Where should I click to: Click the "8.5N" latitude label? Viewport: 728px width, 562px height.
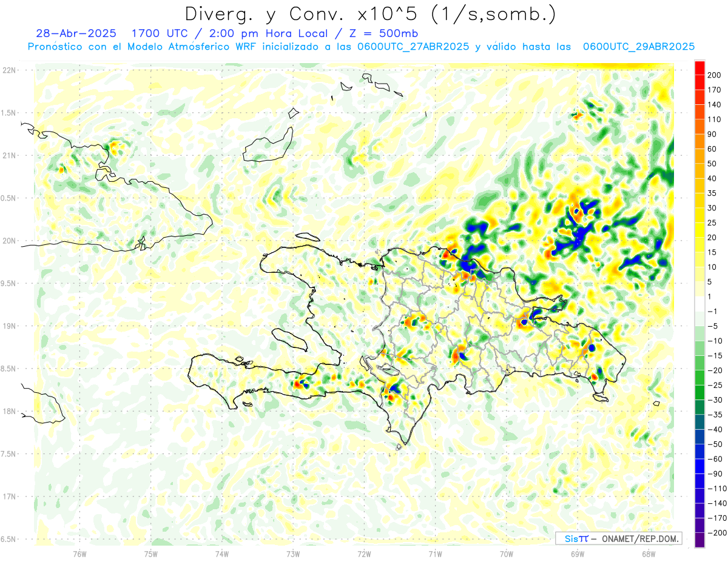(9, 369)
